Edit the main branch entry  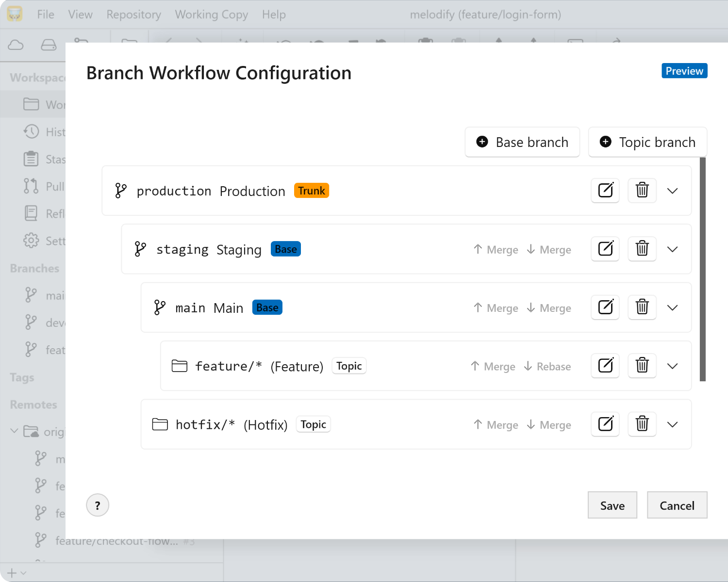pyautogui.click(x=605, y=307)
